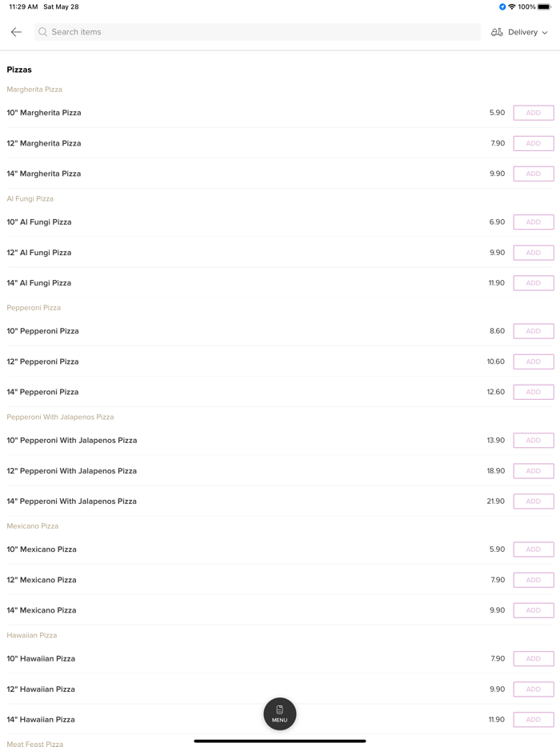
Task: Add 14" Margherita Pizza to order
Action: point(534,174)
